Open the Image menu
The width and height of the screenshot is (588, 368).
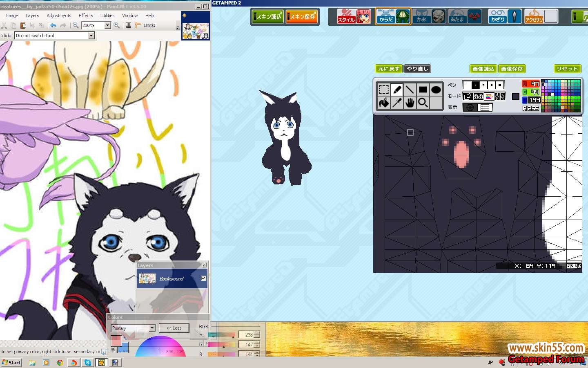click(x=12, y=16)
